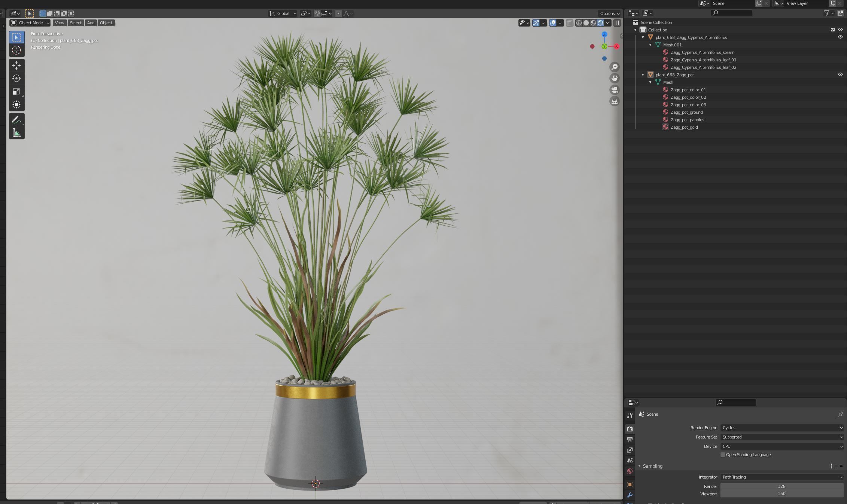Click the pan hand gizmo
The height and width of the screenshot is (504, 847).
(x=615, y=78)
